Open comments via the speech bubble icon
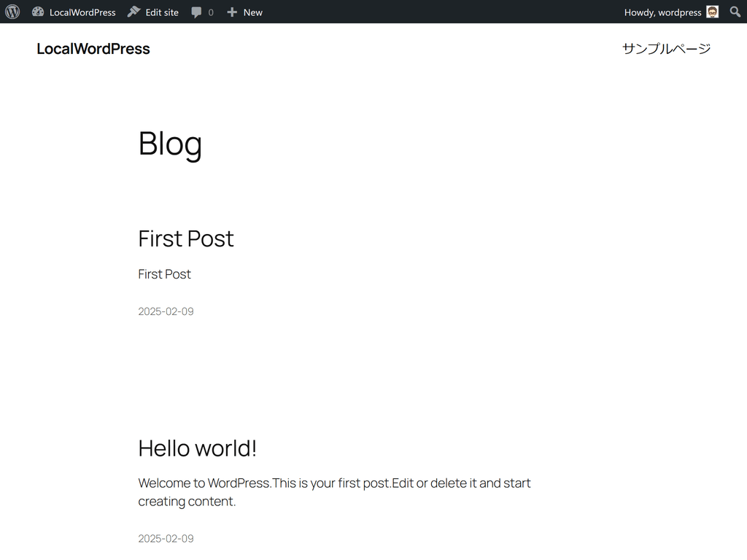Viewport: 747px width, 560px height. [197, 12]
